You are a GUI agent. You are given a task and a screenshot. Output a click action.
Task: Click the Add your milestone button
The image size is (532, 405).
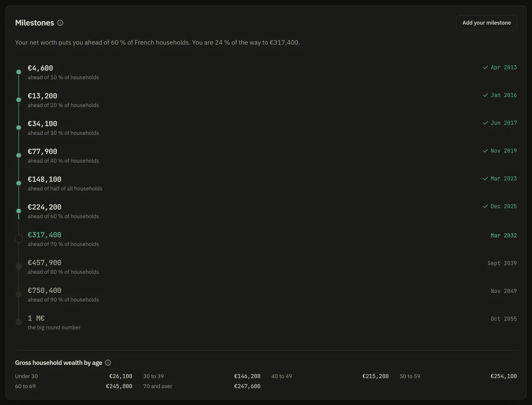(486, 23)
